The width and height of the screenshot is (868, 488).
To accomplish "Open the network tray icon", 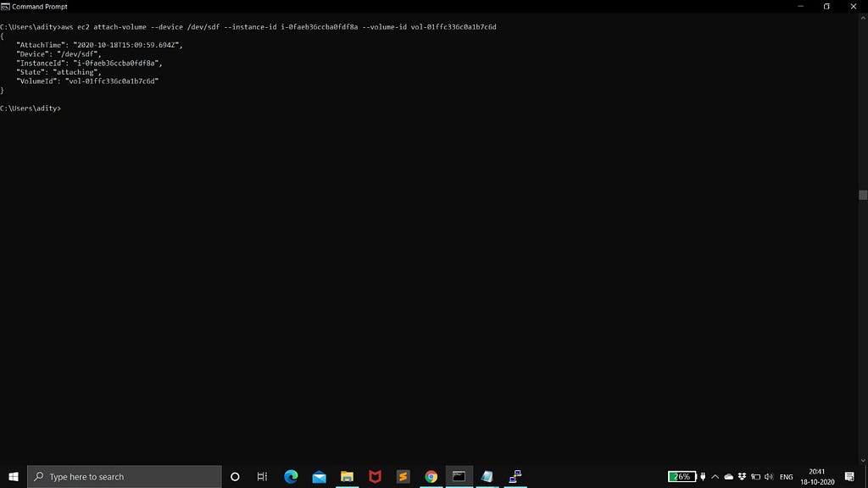I will click(755, 476).
